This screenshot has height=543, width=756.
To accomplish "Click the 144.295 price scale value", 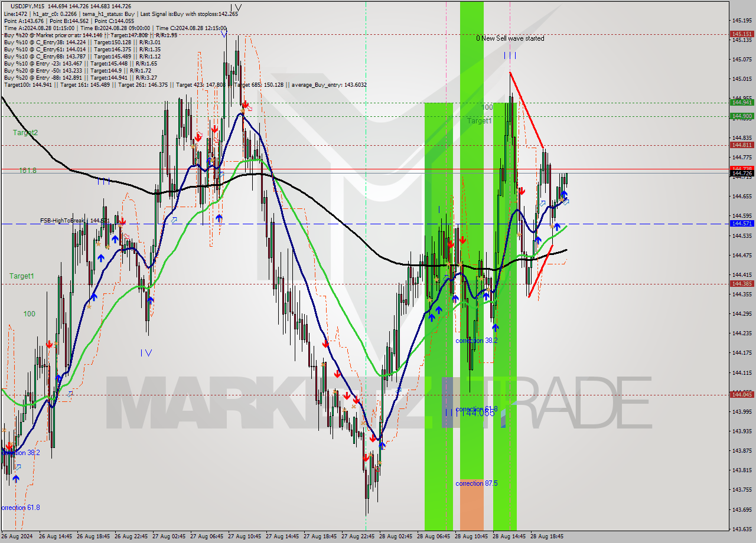I will pyautogui.click(x=741, y=313).
